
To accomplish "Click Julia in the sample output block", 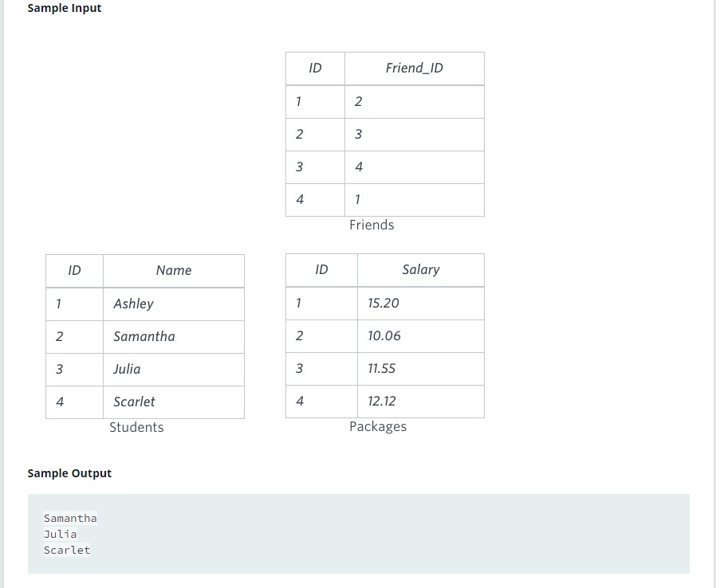I will (x=61, y=535).
